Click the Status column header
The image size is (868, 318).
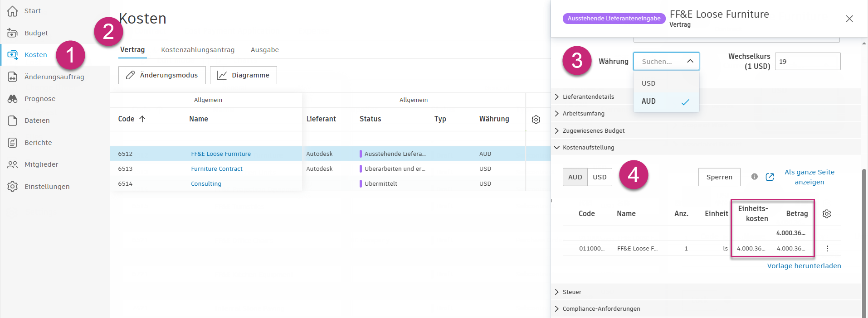tap(371, 119)
